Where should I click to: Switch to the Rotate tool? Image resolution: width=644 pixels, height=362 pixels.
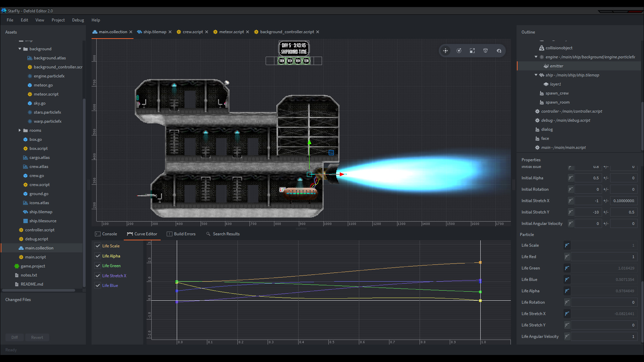point(459,50)
